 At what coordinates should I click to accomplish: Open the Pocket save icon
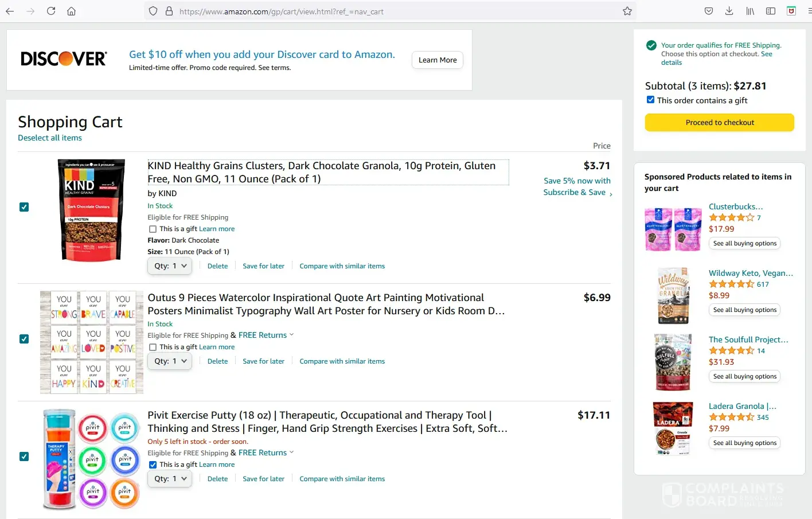[709, 11]
